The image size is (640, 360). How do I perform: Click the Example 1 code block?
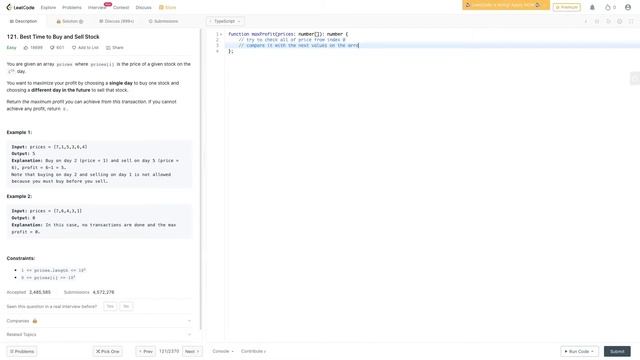[99, 164]
